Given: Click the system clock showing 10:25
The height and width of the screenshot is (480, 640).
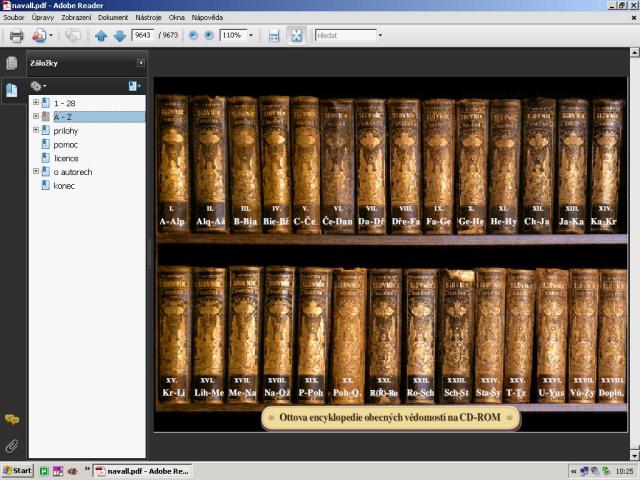Looking at the screenshot, I should click(624, 471).
